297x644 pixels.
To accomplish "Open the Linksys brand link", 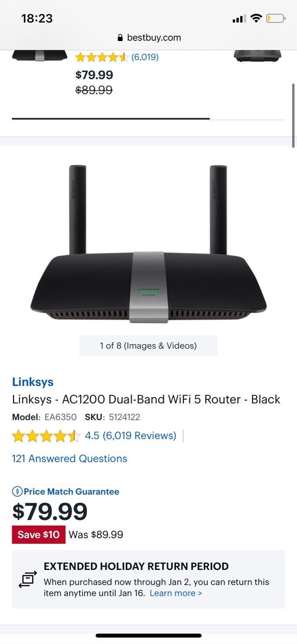I will [x=33, y=382].
